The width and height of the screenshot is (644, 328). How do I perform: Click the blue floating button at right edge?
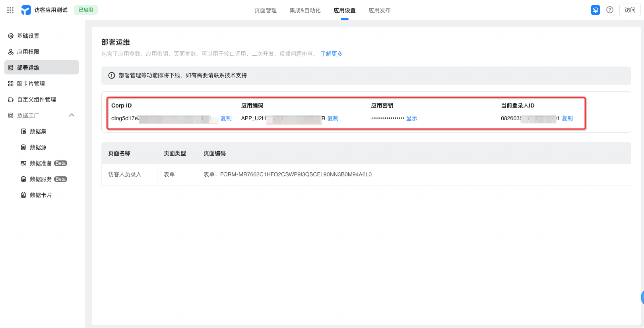642,297
